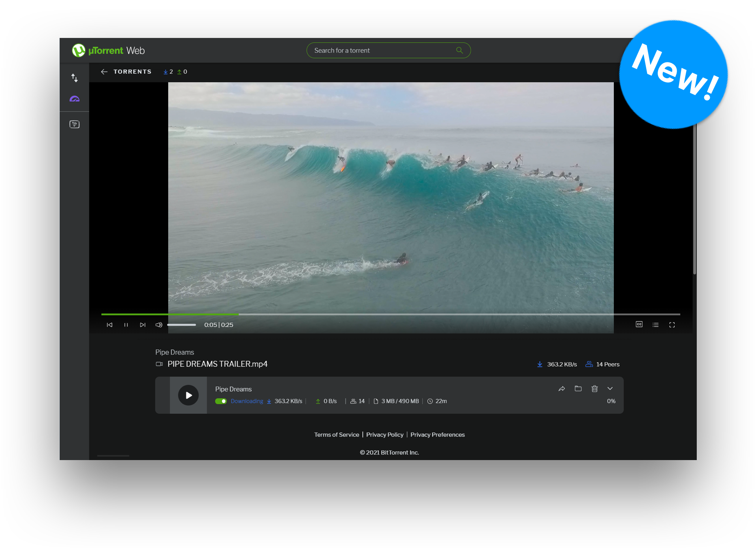Open the Pipe Dreams containing folder
This screenshot has height=549, width=756.
coord(578,389)
